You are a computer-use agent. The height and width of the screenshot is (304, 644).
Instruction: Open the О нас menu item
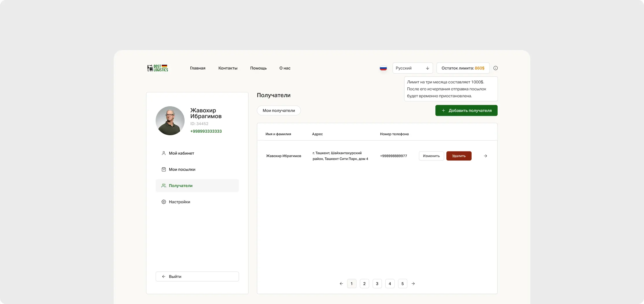point(285,68)
